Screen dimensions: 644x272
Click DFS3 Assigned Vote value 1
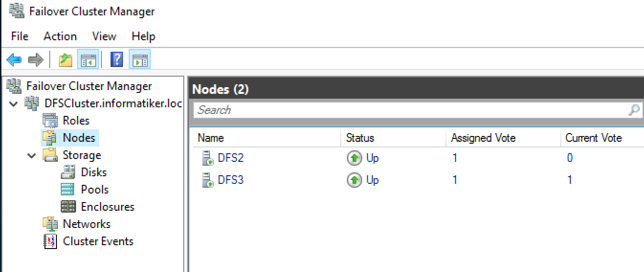[455, 180]
